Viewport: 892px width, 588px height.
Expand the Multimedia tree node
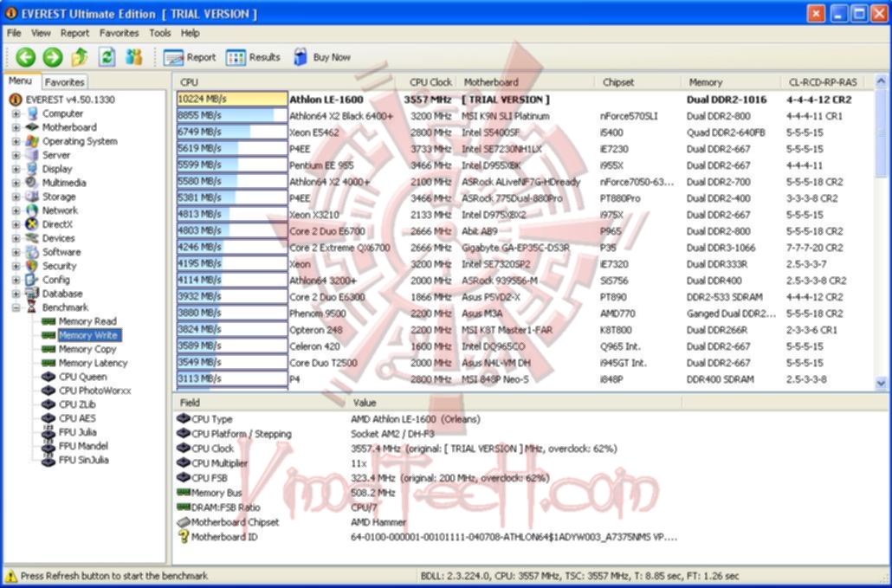pyautogui.click(x=16, y=183)
